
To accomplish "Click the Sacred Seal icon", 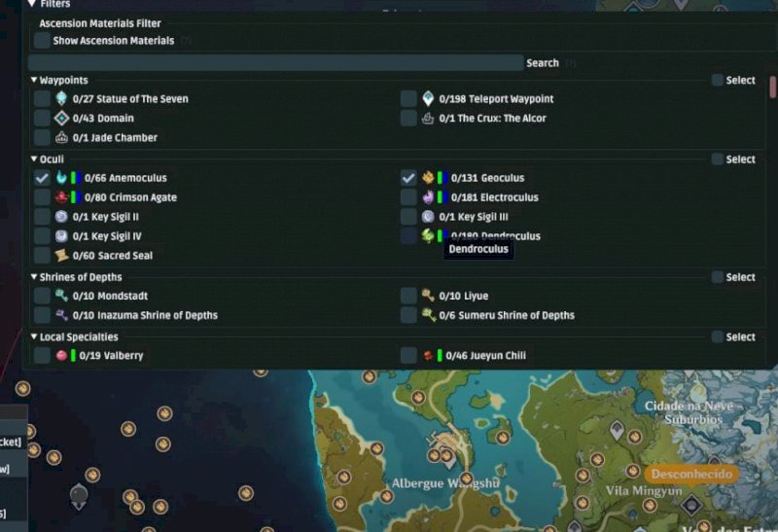I will 61,256.
